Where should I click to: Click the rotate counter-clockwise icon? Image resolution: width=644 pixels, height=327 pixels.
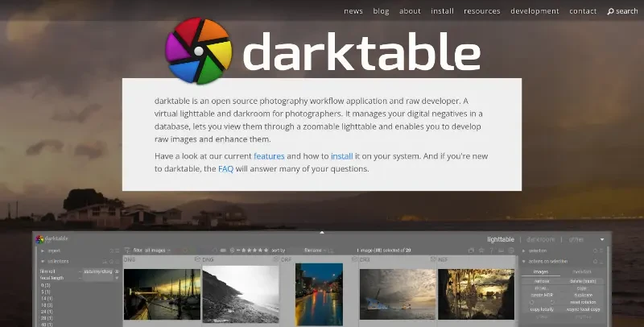coord(531,302)
